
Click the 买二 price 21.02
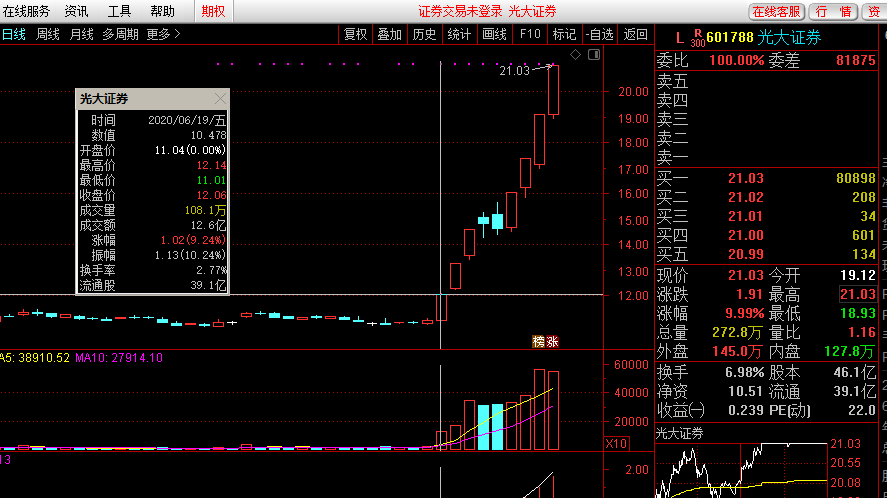746,198
